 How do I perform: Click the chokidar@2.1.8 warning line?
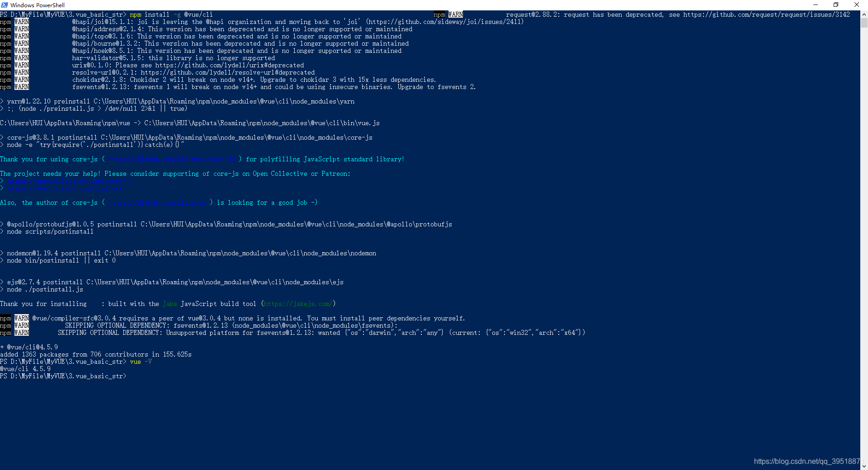(218, 80)
